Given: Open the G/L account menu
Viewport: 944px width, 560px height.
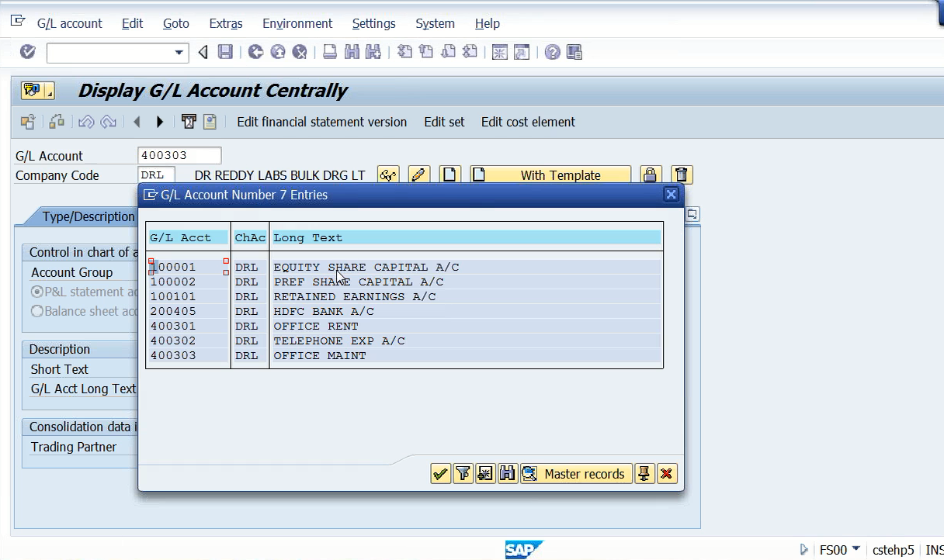Looking at the screenshot, I should click(x=69, y=23).
